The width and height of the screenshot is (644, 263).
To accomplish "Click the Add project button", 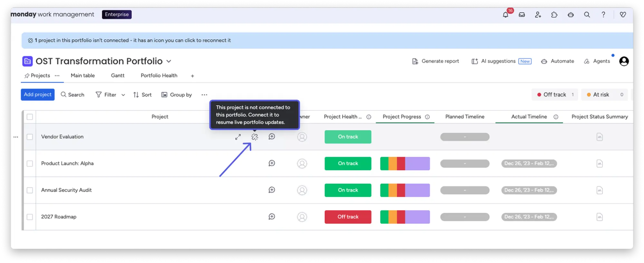I will click(x=38, y=95).
